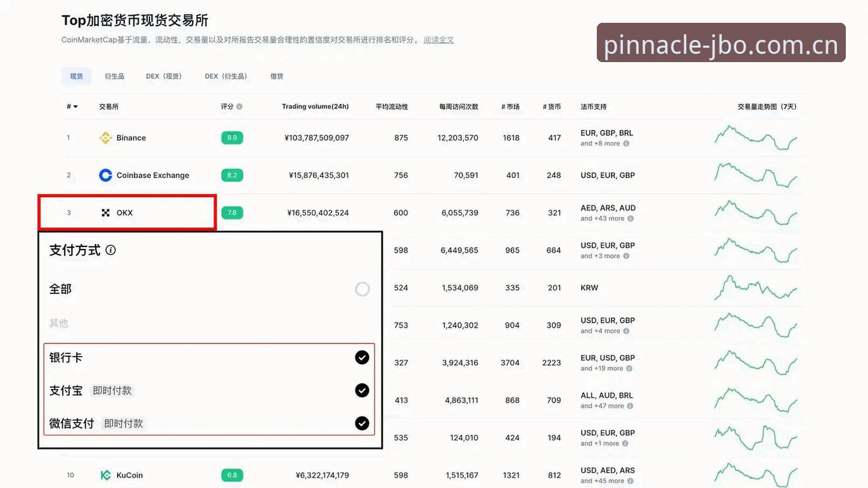Click the Coinbase Exchange logo icon

coord(106,175)
